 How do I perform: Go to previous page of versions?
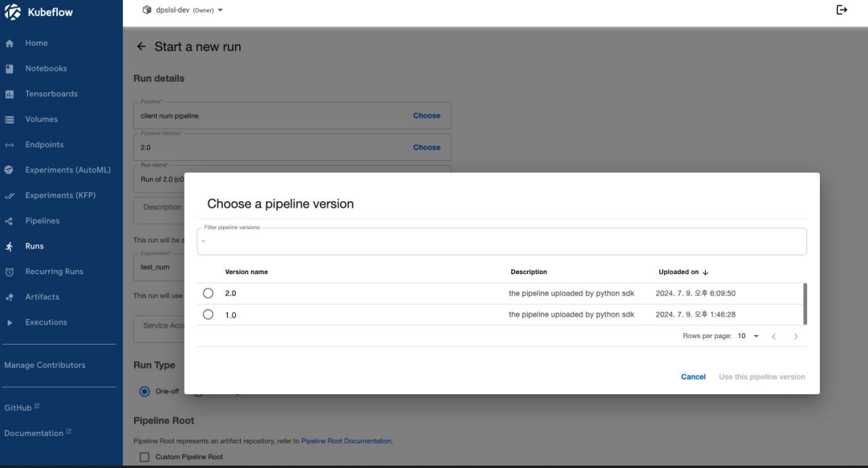774,337
